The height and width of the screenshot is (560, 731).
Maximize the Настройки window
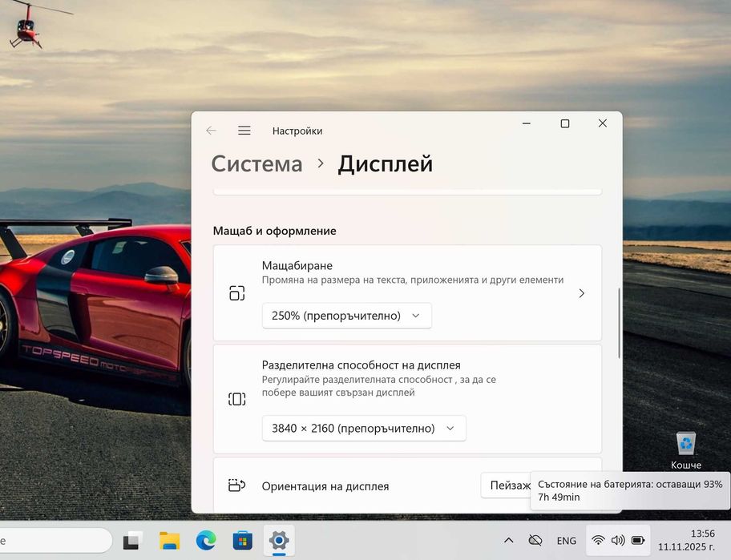(x=564, y=123)
